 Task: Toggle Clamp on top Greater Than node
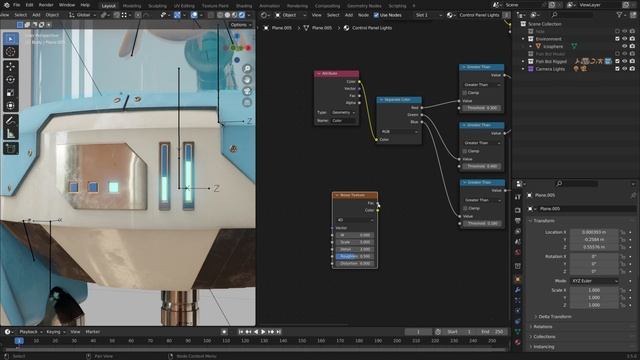click(x=464, y=93)
